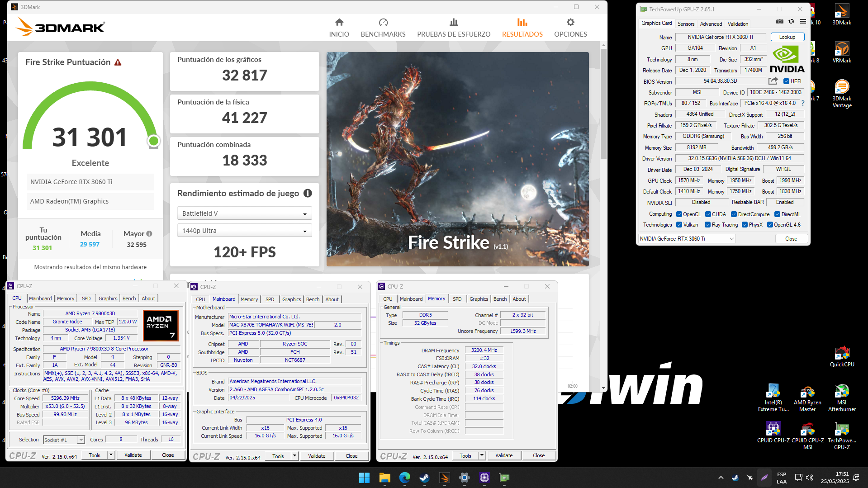Switch to the Advanced tab in GPU-Z

[x=711, y=24]
